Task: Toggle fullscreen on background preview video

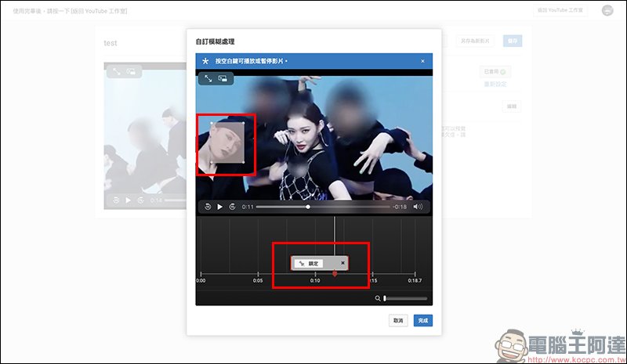Action: click(x=116, y=71)
